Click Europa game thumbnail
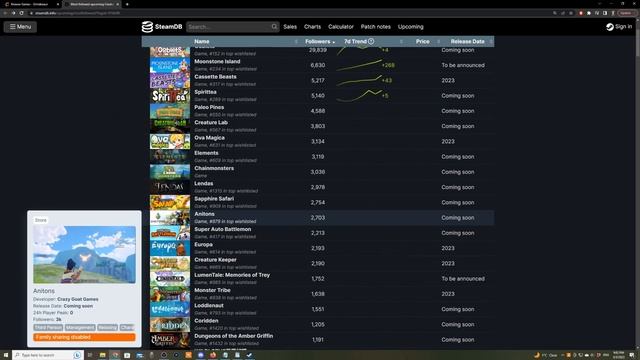The width and height of the screenshot is (640, 360). tap(170, 248)
